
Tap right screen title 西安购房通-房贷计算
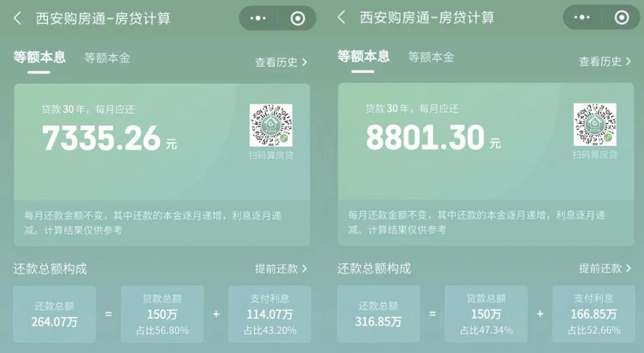coord(427,17)
